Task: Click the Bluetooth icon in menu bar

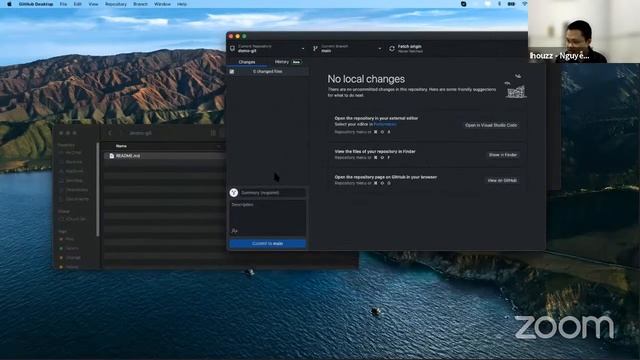Action: click(x=499, y=4)
